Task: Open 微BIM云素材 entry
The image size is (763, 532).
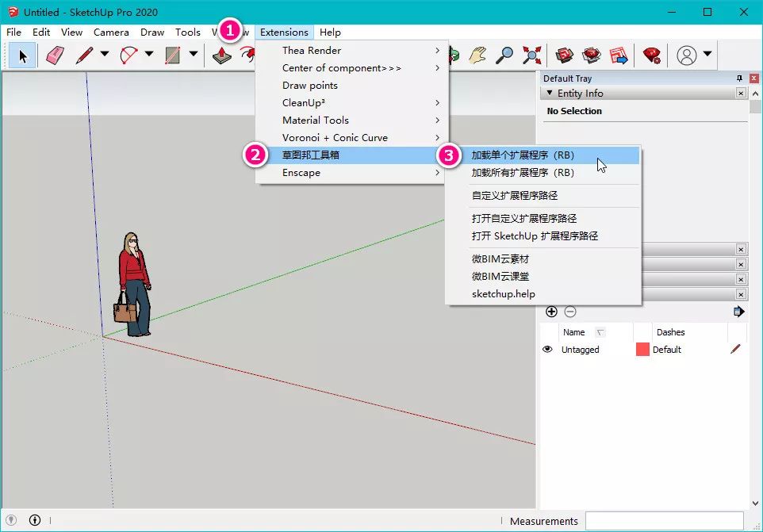Action: (543, 258)
